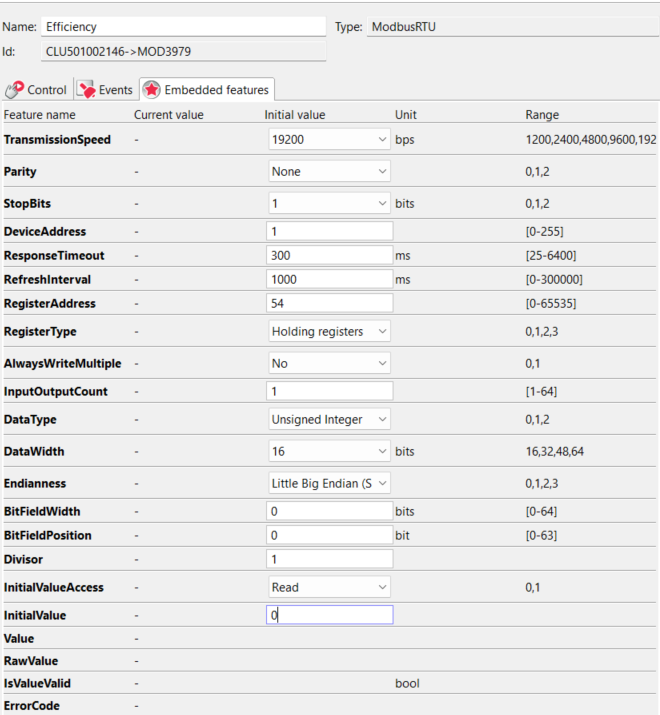Click the bool unit in IsValueValid row

pos(407,683)
